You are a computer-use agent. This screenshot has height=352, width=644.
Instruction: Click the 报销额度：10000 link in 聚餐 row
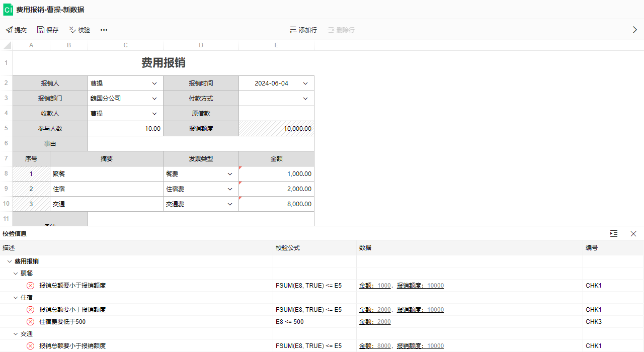[420, 286]
